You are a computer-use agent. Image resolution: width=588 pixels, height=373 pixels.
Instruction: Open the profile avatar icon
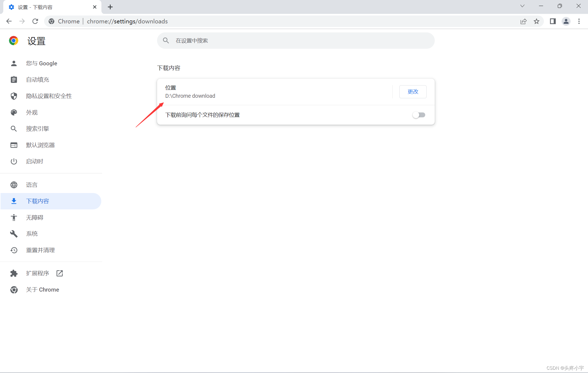[x=566, y=21]
